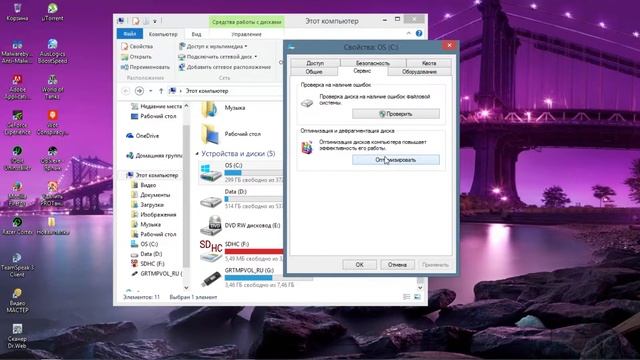Go back with Explorer's back arrow
This screenshot has width=640, height=360.
(x=126, y=91)
